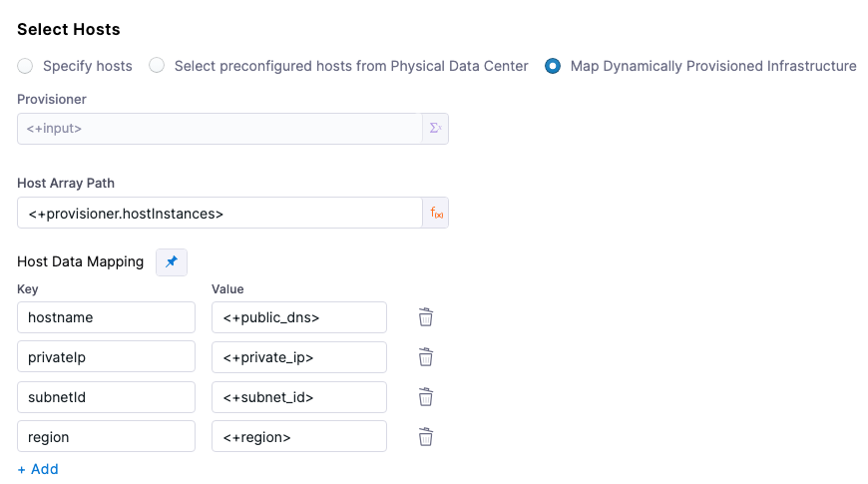Image resolution: width=868 pixels, height=484 pixels.
Task: Click the subnetId key field
Action: [106, 397]
